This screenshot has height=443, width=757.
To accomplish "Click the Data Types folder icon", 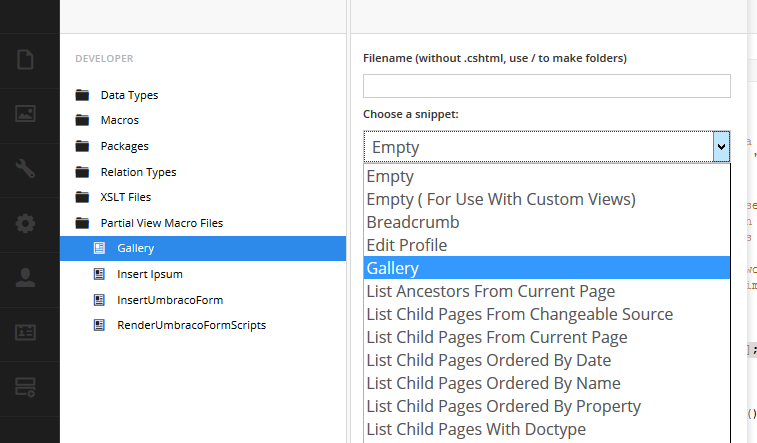I will [82, 96].
